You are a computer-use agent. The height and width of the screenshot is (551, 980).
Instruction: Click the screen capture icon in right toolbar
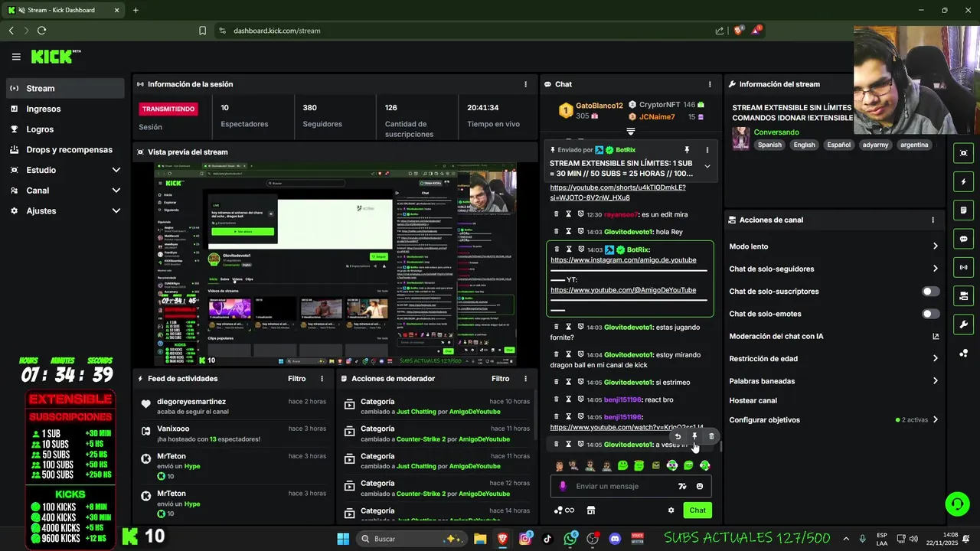point(963,153)
